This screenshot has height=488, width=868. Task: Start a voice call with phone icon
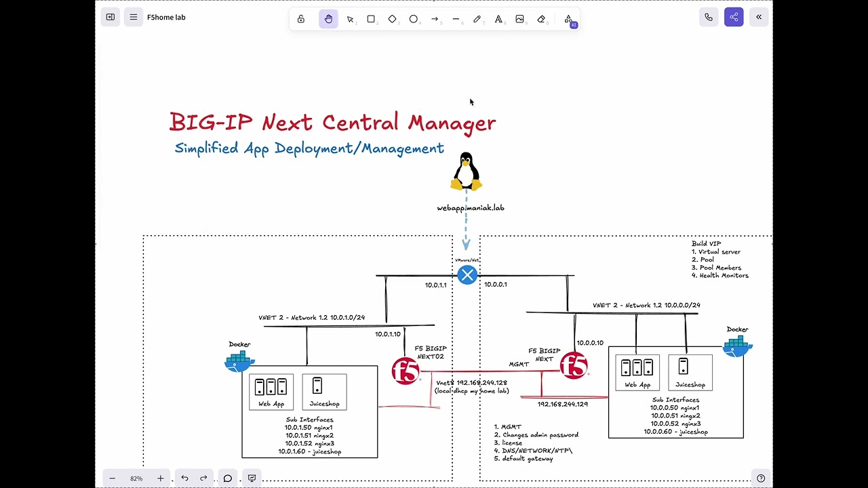coord(709,18)
